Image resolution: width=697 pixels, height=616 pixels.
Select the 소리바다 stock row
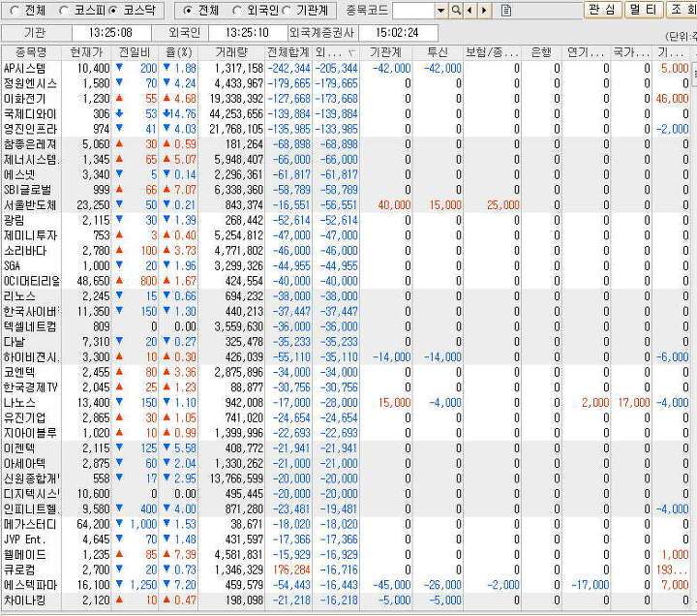(347, 251)
